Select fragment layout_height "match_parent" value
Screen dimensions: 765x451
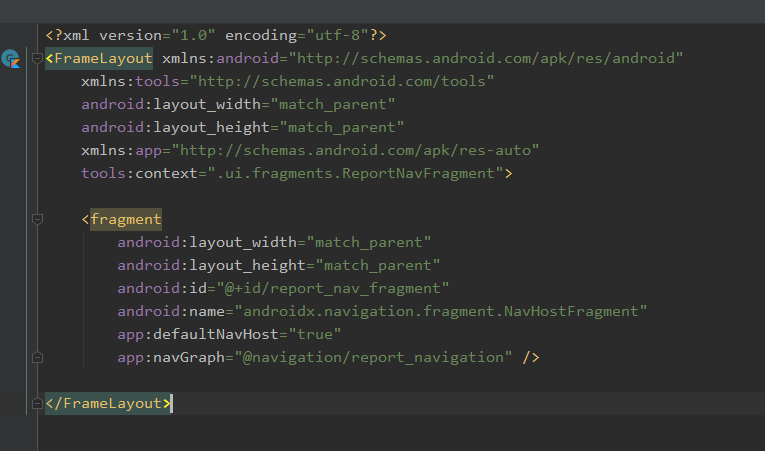pos(378,266)
